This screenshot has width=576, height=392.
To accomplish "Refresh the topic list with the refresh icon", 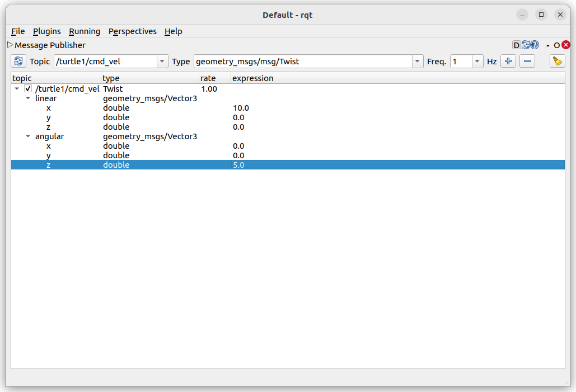I will click(18, 61).
